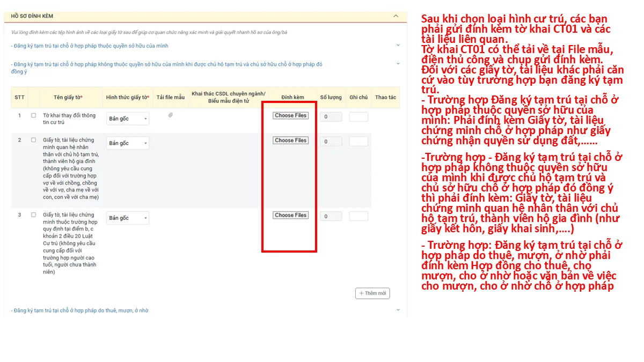The width and height of the screenshot is (644, 362).
Task: Click the Ghi chú column header
Action: tap(358, 97)
